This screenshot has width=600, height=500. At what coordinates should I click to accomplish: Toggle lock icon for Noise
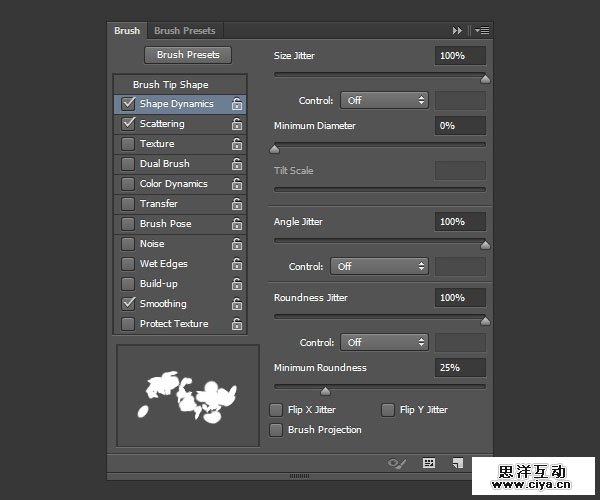point(237,244)
